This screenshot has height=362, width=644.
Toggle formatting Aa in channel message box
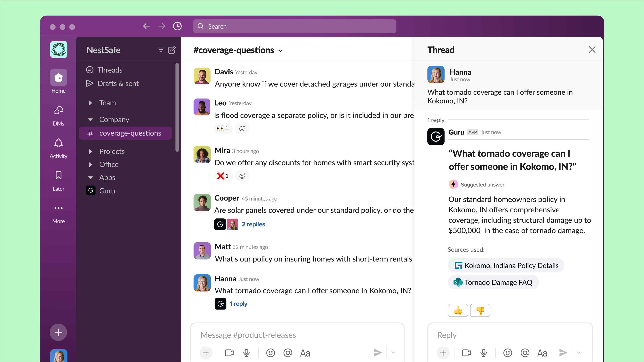[x=305, y=353]
